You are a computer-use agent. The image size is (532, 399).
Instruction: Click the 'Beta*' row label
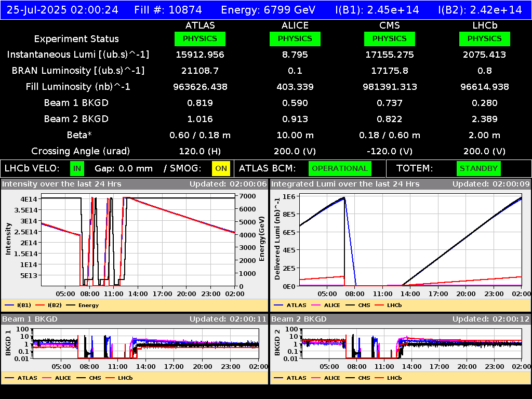coord(79,135)
